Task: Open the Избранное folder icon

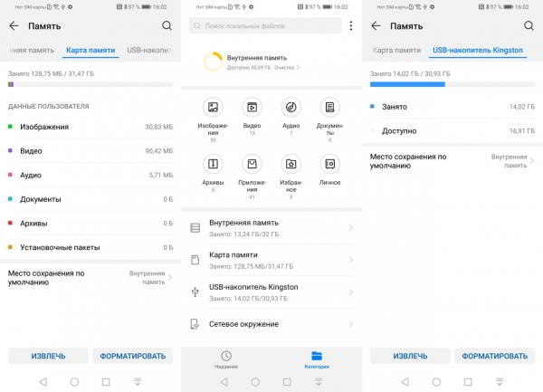Action: (x=291, y=165)
